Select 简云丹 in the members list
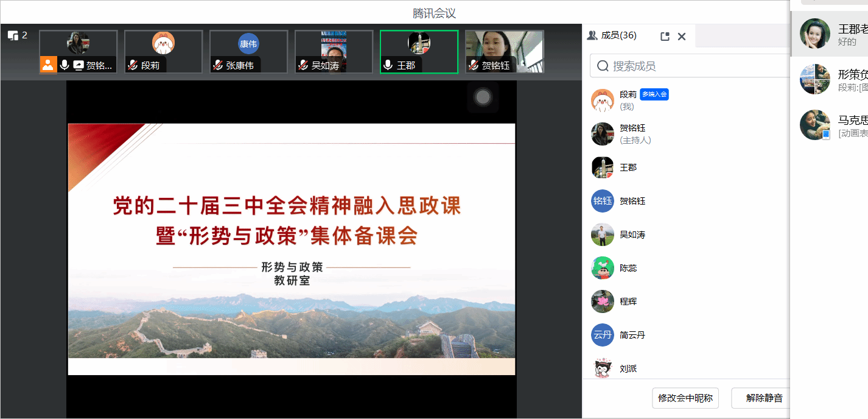868x419 pixels. (x=632, y=335)
